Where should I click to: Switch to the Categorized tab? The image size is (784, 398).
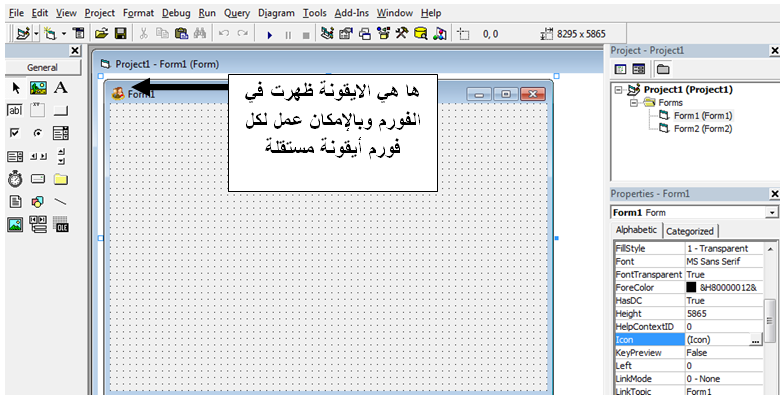click(690, 231)
